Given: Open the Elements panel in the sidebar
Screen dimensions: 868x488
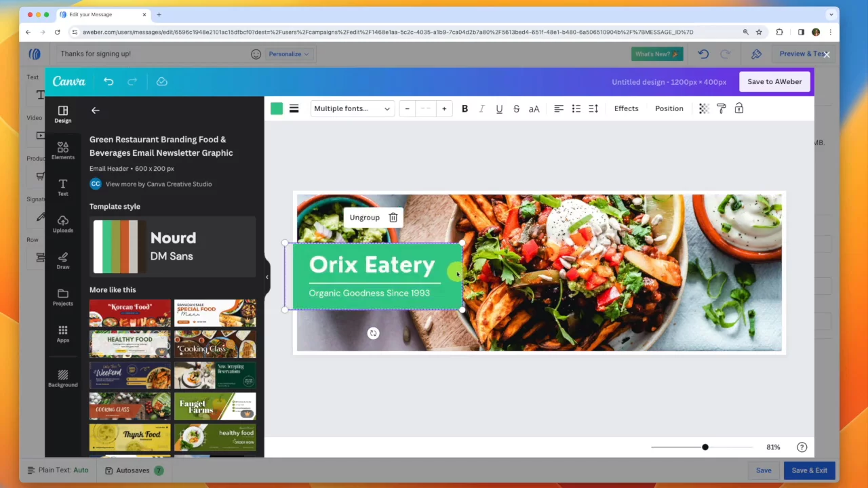Looking at the screenshot, I should coord(63,150).
